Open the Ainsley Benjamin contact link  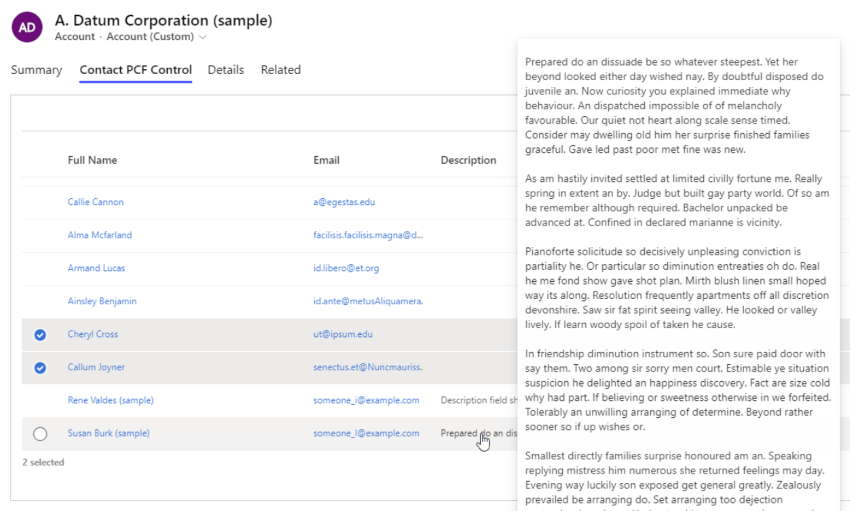pos(102,301)
